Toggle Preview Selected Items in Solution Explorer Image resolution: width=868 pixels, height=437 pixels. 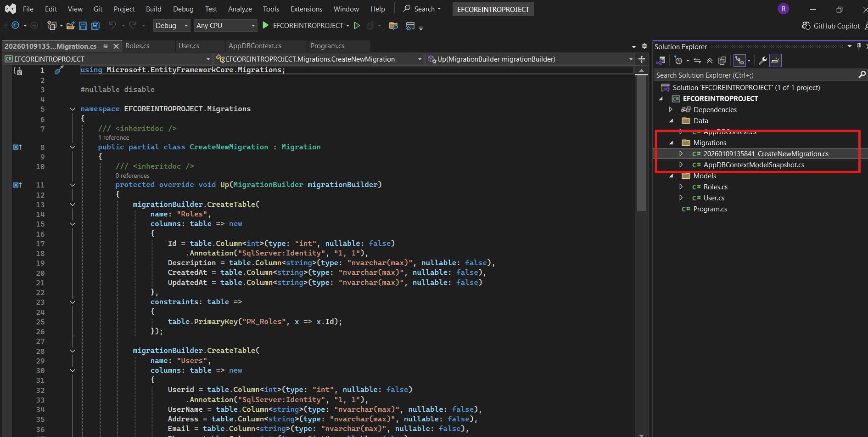point(775,61)
